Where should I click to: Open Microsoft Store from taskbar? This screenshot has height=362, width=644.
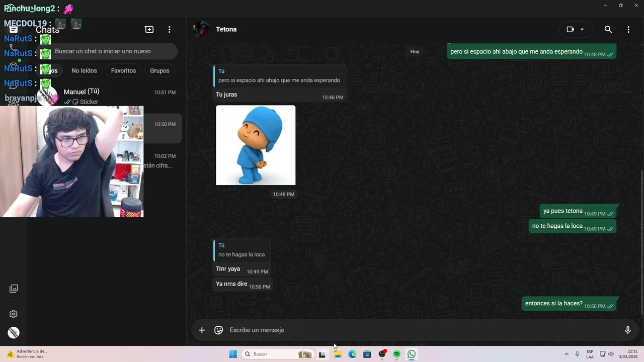[x=367, y=354]
